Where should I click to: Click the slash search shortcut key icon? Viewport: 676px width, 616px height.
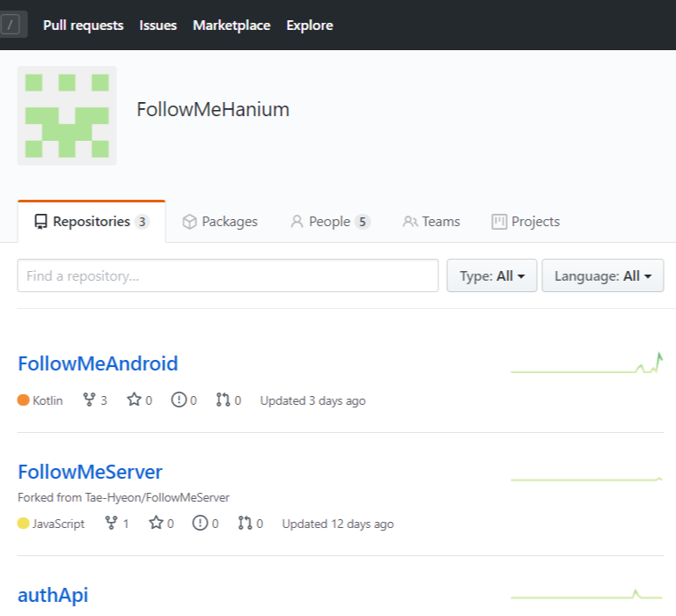11,25
